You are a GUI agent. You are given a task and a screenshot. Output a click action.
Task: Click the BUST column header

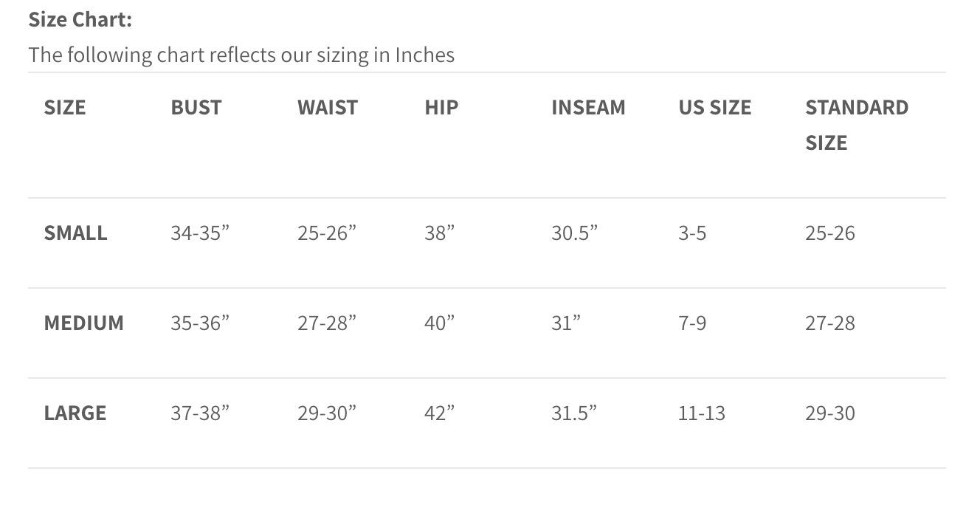click(196, 108)
